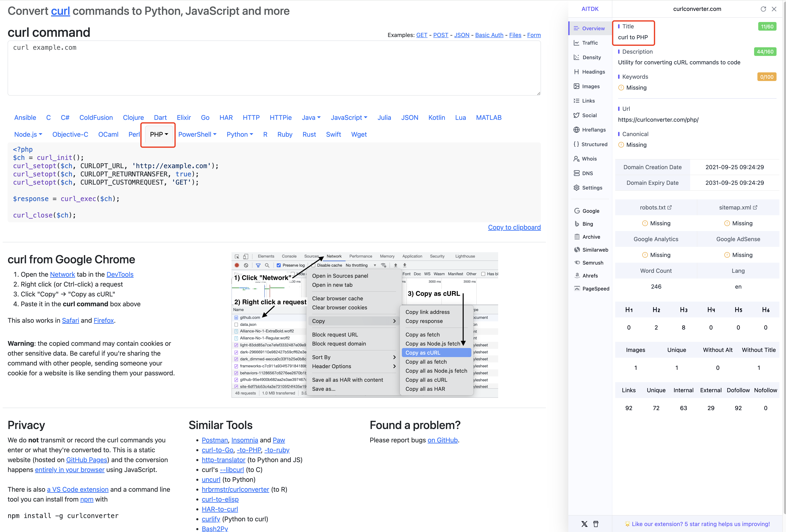Screen dimensions: 786x532
Task: Click inside the curl command text box
Action: click(x=274, y=68)
